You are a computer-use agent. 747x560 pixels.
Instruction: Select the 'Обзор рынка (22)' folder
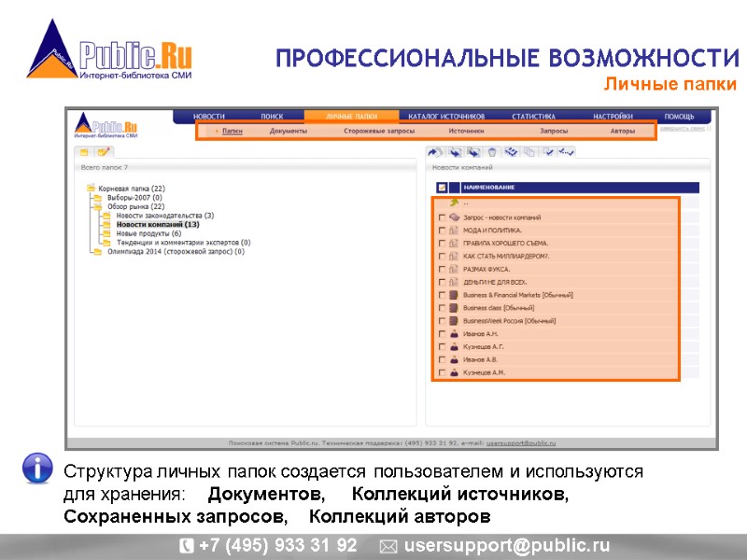(x=135, y=206)
